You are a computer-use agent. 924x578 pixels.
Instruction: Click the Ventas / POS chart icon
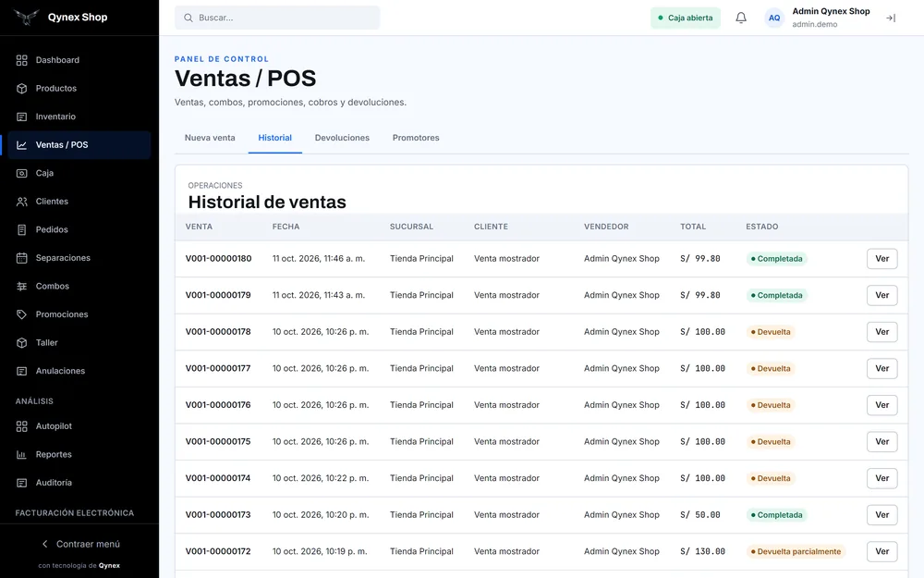[22, 145]
